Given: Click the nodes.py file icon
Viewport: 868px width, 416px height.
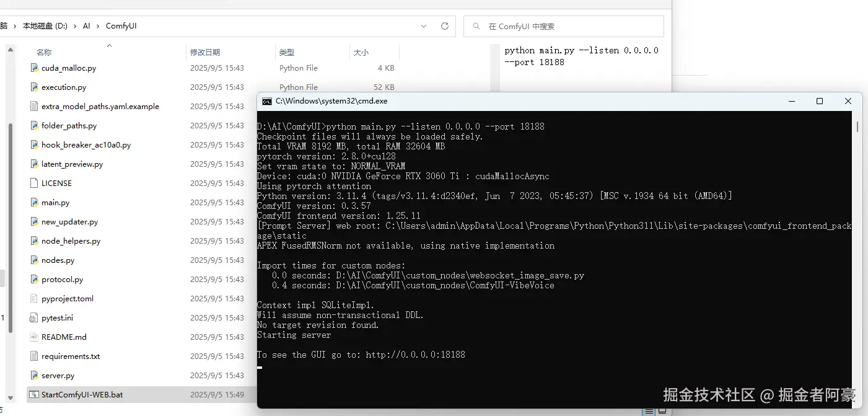Looking at the screenshot, I should point(35,260).
